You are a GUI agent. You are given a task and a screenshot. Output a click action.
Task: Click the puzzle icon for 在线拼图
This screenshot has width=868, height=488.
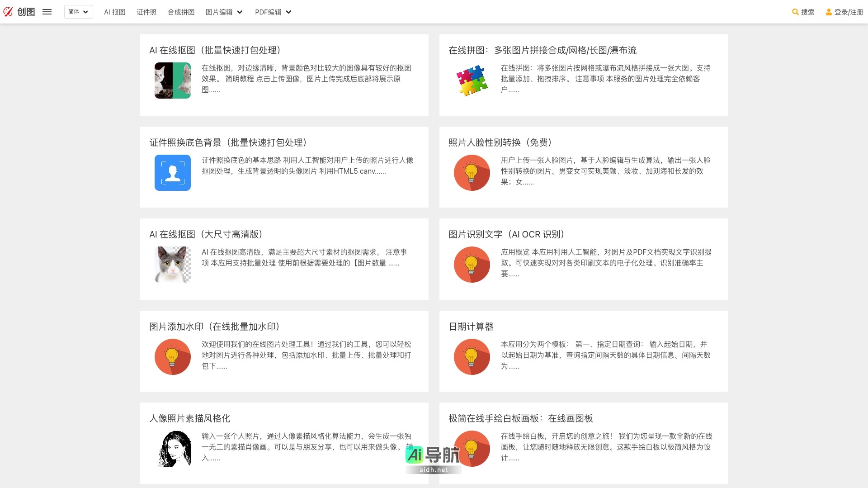coord(472,81)
